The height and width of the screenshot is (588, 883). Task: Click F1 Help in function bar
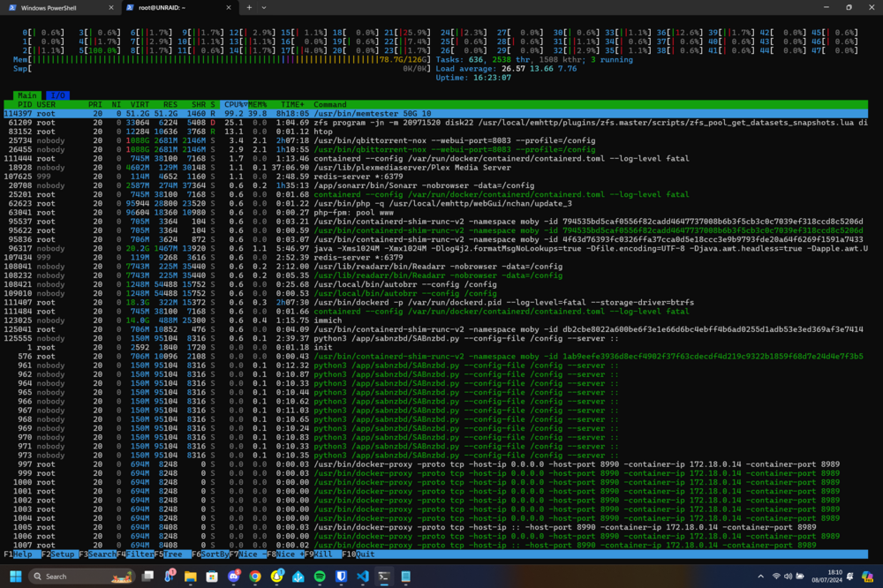pyautogui.click(x=23, y=554)
